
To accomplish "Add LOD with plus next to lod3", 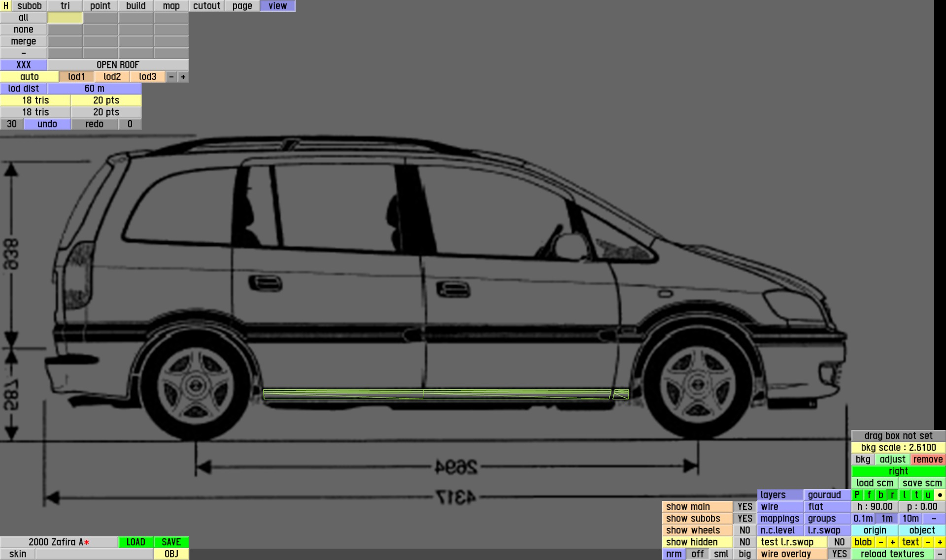I will (183, 77).
